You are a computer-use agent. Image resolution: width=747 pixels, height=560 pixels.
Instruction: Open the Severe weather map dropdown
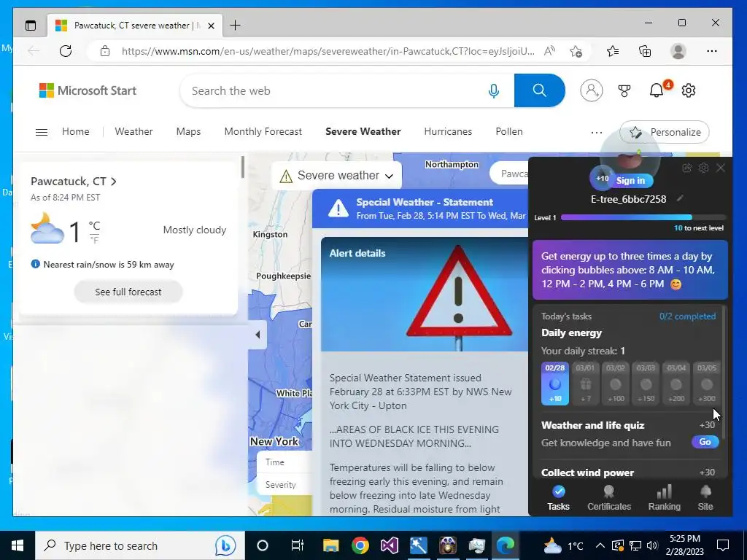pos(336,176)
